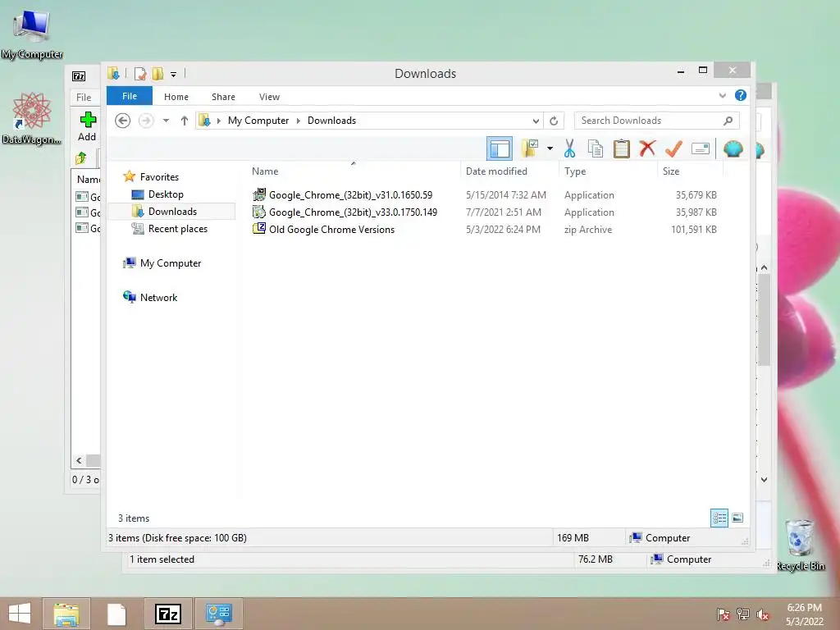Click the folder options toolbar icon
The width and height of the screenshot is (840, 630).
coord(530,148)
